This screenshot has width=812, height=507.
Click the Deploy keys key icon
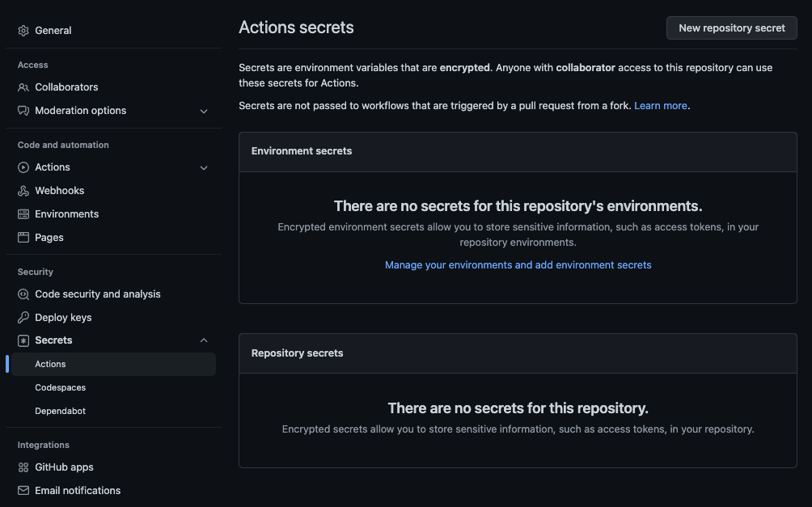[x=23, y=318]
